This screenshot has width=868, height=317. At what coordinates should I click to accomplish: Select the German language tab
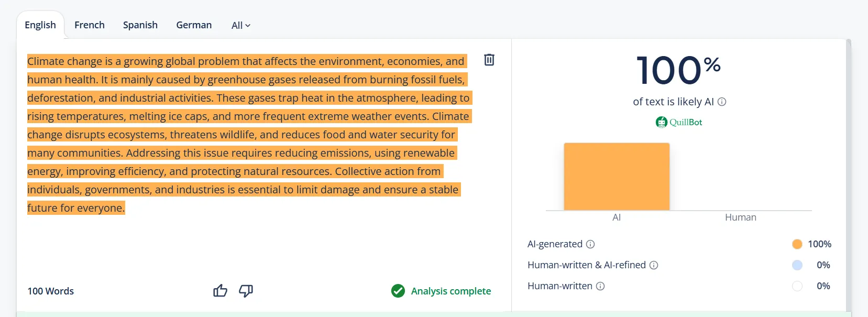[194, 25]
